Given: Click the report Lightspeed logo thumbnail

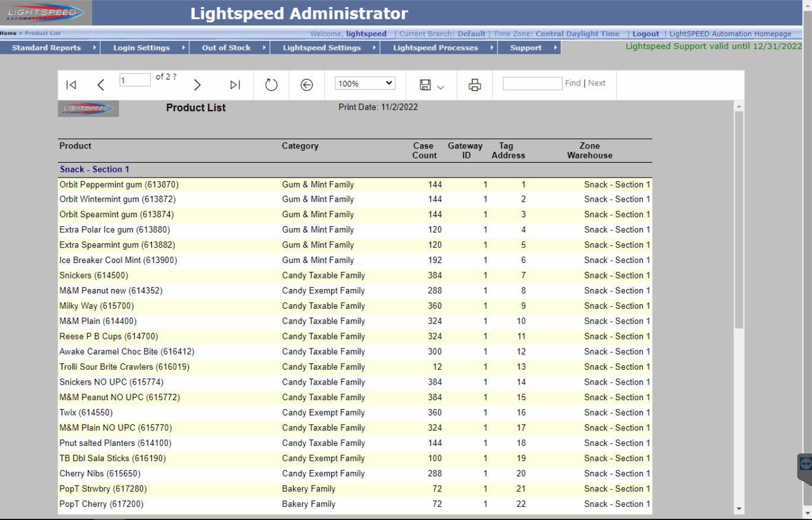Looking at the screenshot, I should [x=88, y=109].
